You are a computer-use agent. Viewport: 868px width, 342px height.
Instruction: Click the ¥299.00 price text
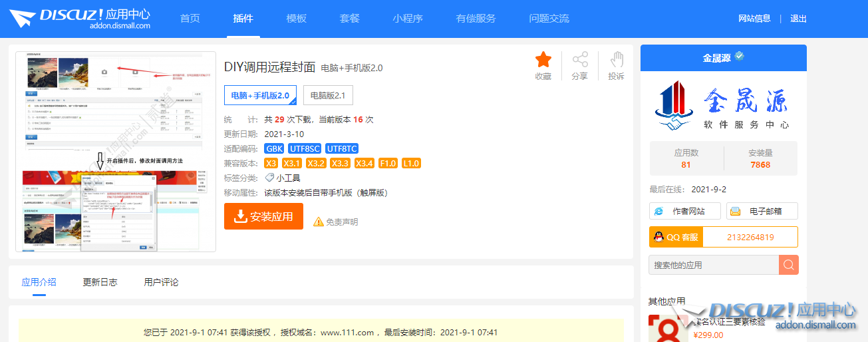(x=708, y=335)
